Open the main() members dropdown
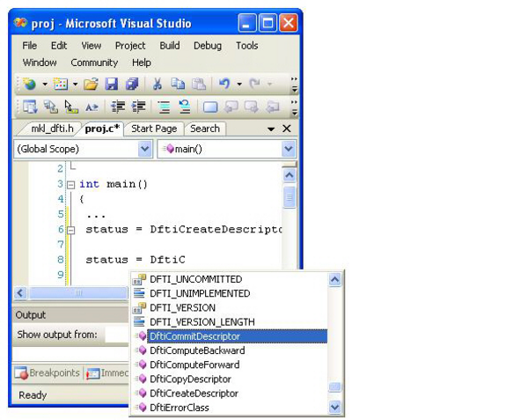This screenshot has width=528, height=420. pyautogui.click(x=289, y=149)
